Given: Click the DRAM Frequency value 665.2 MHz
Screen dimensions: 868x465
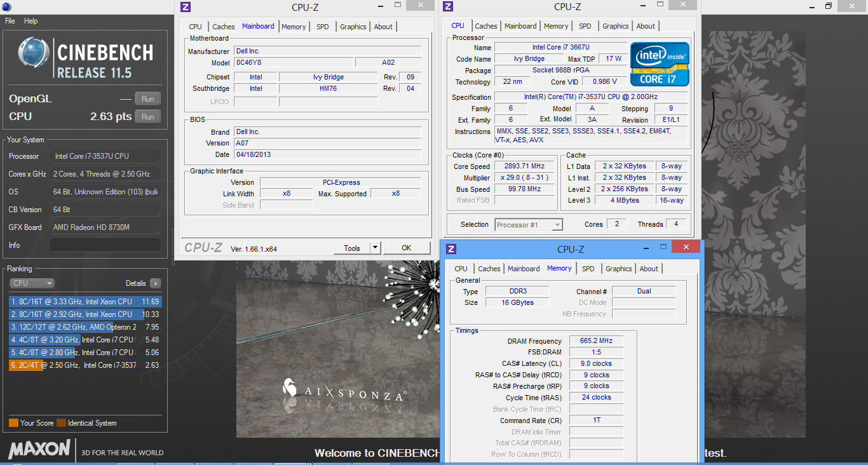Looking at the screenshot, I should [595, 341].
